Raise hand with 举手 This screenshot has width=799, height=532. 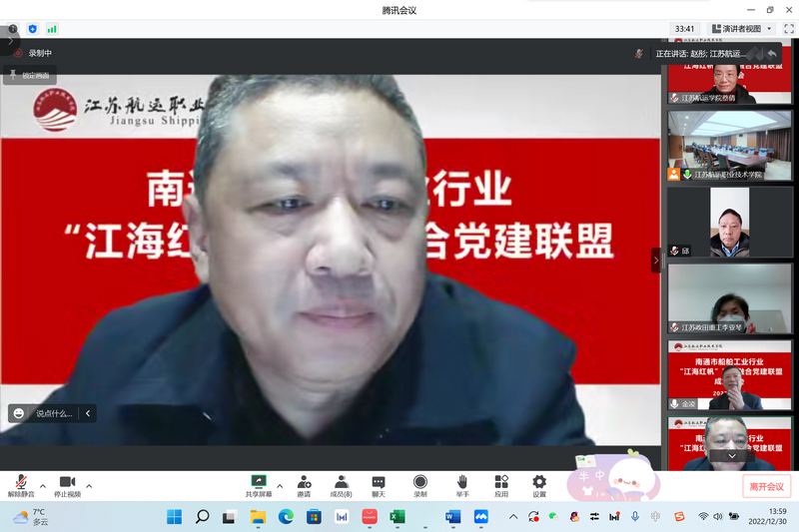tap(462, 486)
